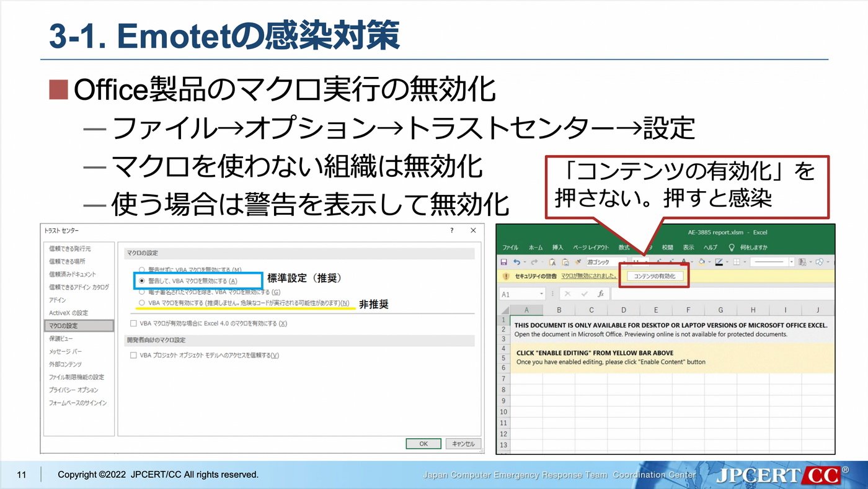This screenshot has height=489, width=868.
Task: Click キャンセル in the Trust Center dialog
Action: pyautogui.click(x=463, y=444)
